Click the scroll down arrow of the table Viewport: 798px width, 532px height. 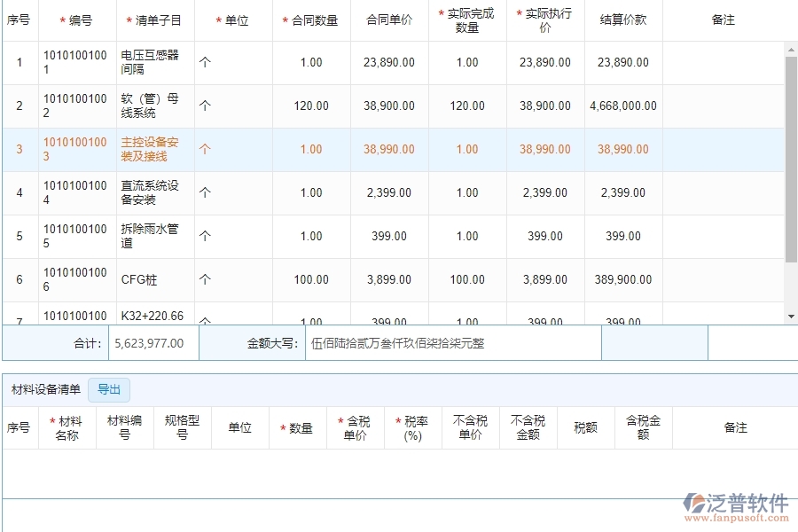point(791,316)
